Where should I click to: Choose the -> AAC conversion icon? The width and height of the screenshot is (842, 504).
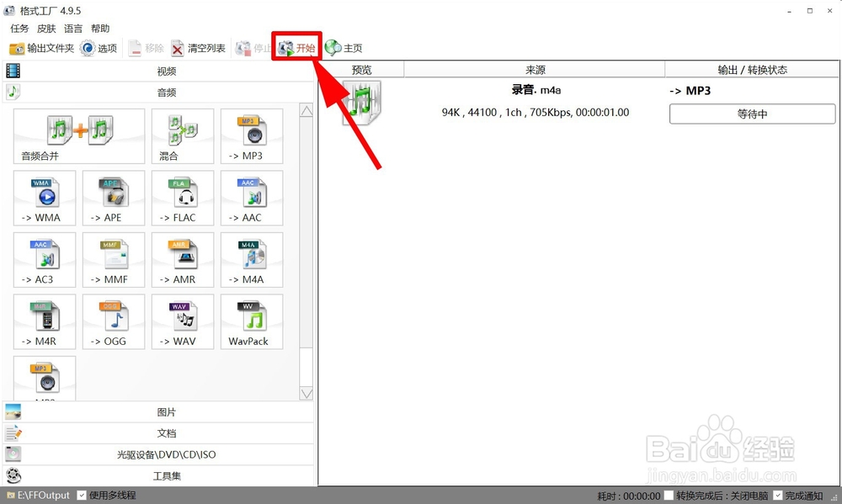click(x=252, y=198)
